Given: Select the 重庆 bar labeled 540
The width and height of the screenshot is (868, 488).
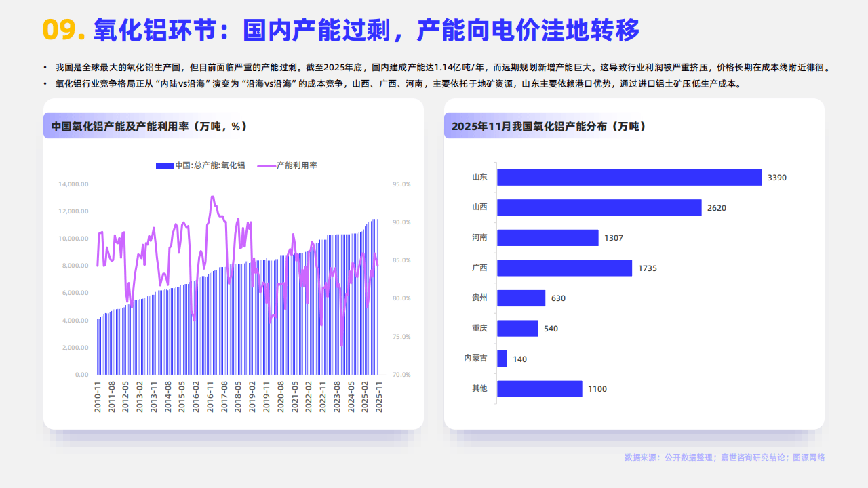Looking at the screenshot, I should [517, 328].
